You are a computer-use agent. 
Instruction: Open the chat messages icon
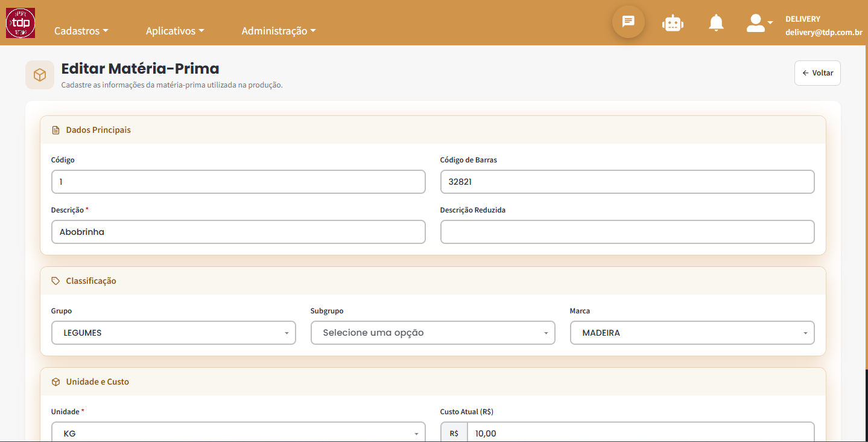629,22
